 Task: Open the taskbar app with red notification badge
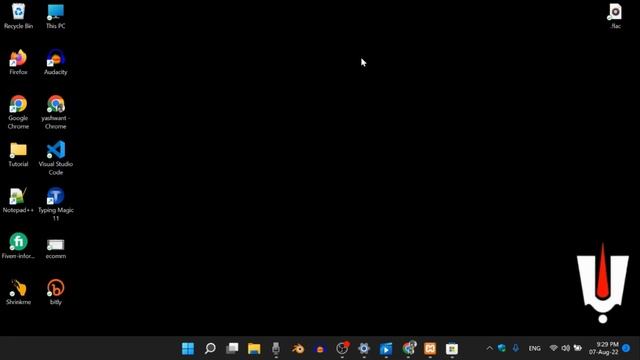pos(342,348)
